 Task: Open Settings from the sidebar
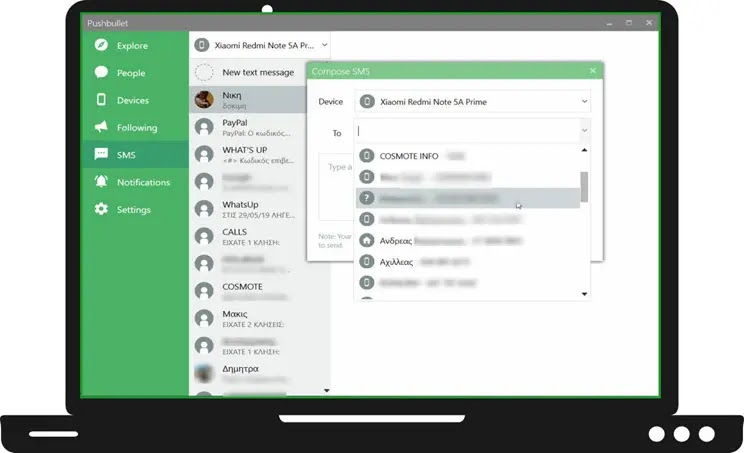tap(135, 209)
